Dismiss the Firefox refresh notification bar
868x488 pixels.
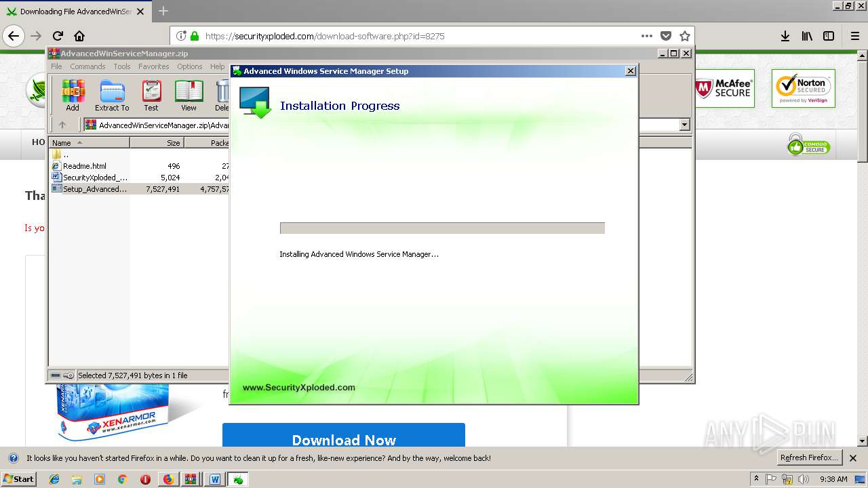853,458
